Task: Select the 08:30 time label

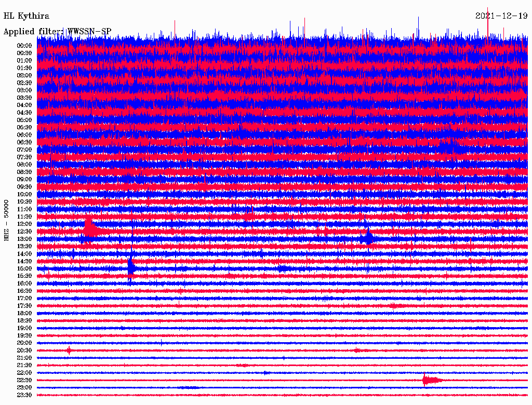Action: coord(24,172)
